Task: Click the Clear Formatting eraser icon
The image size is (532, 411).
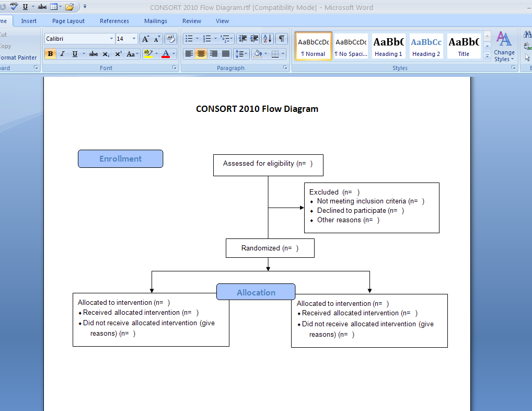Action: point(171,39)
